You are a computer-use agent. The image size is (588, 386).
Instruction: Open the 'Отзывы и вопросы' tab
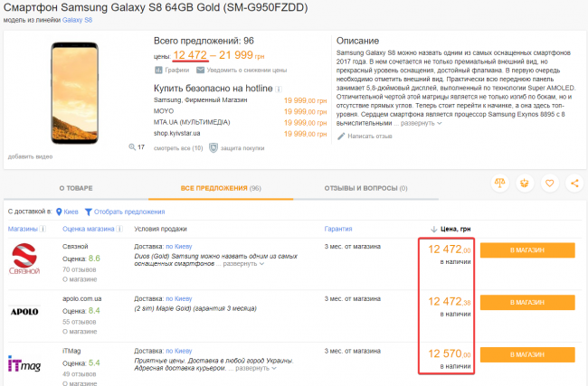[365, 188]
